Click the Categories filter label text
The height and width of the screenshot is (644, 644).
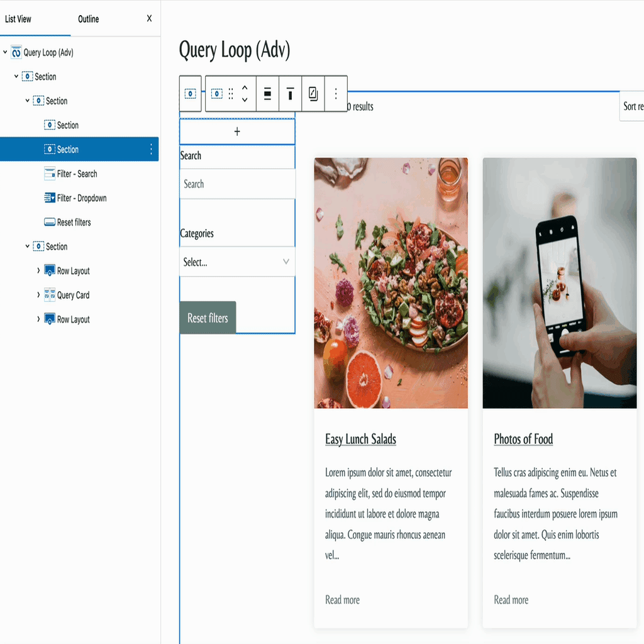tap(197, 233)
